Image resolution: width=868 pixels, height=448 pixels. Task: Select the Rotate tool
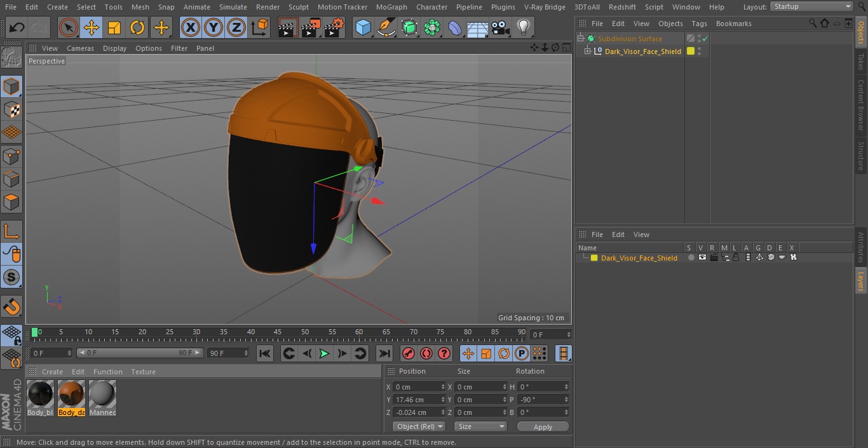[137, 27]
